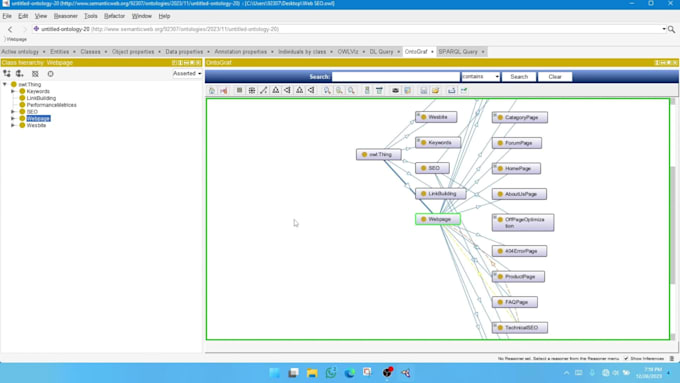
Task: Open the File menu
Action: [x=7, y=16]
